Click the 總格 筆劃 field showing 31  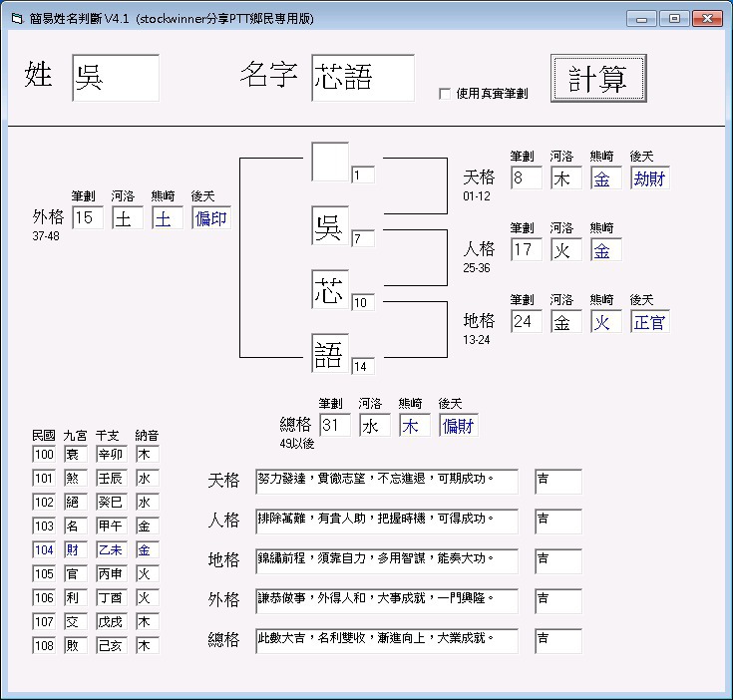(335, 425)
